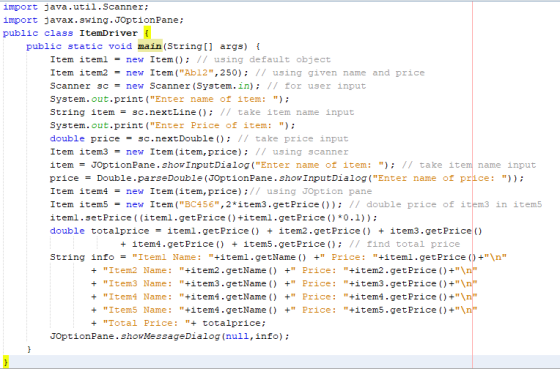This screenshot has width=560, height=369.
Task: Click 'Double.parseDouble' call
Action: tap(150, 178)
